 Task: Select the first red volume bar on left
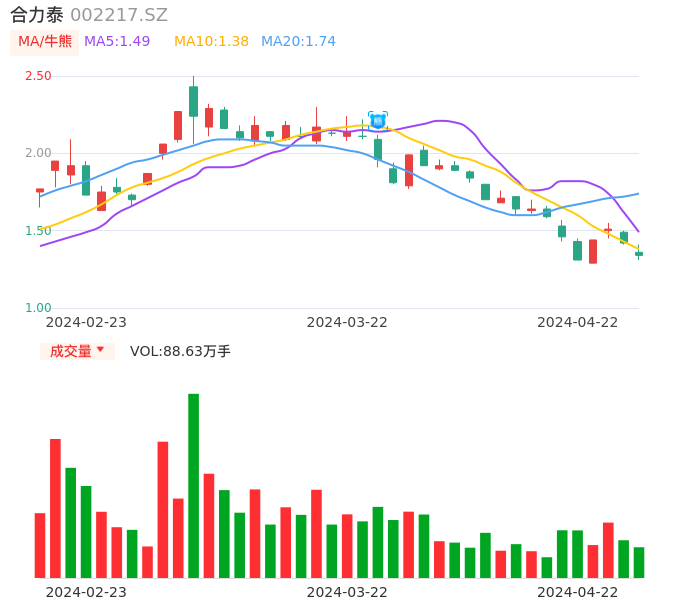click(40, 545)
